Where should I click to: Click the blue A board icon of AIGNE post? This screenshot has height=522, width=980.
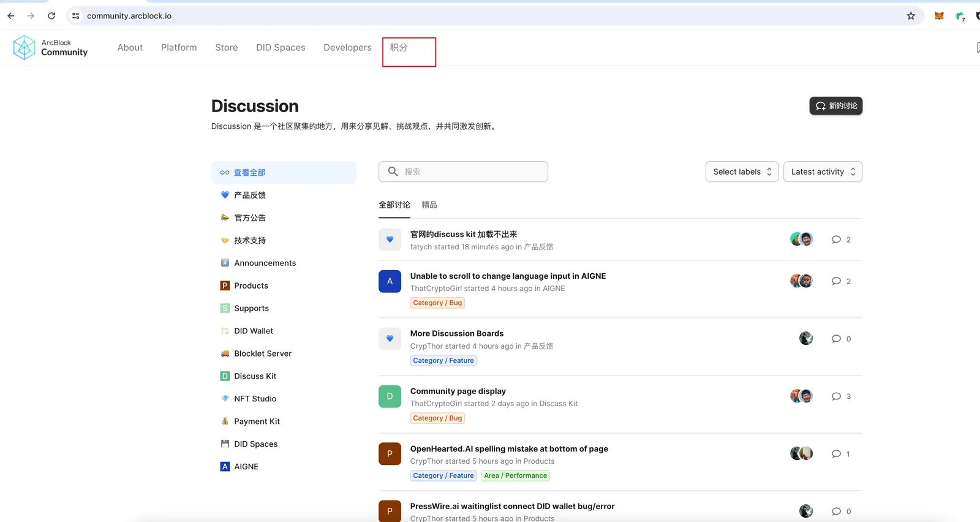(390, 281)
